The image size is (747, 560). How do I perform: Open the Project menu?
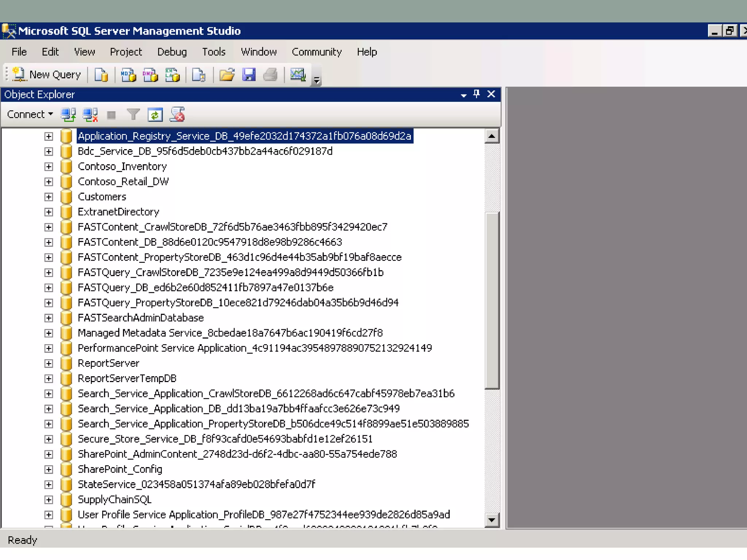tap(126, 52)
